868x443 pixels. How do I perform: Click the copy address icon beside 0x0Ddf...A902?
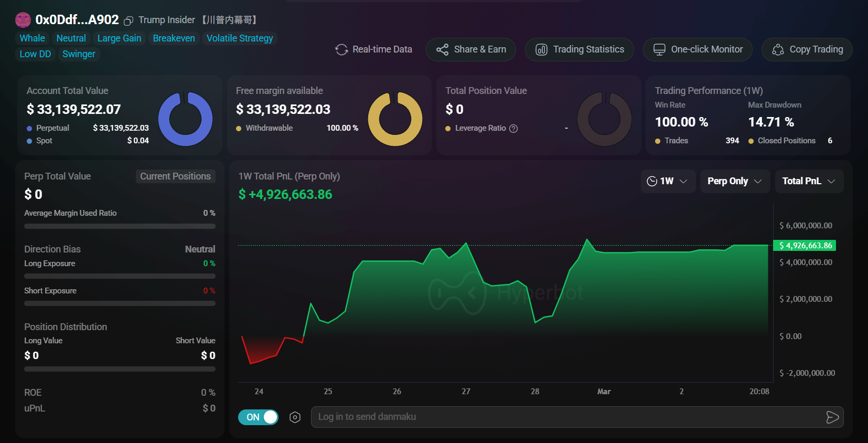pos(128,21)
